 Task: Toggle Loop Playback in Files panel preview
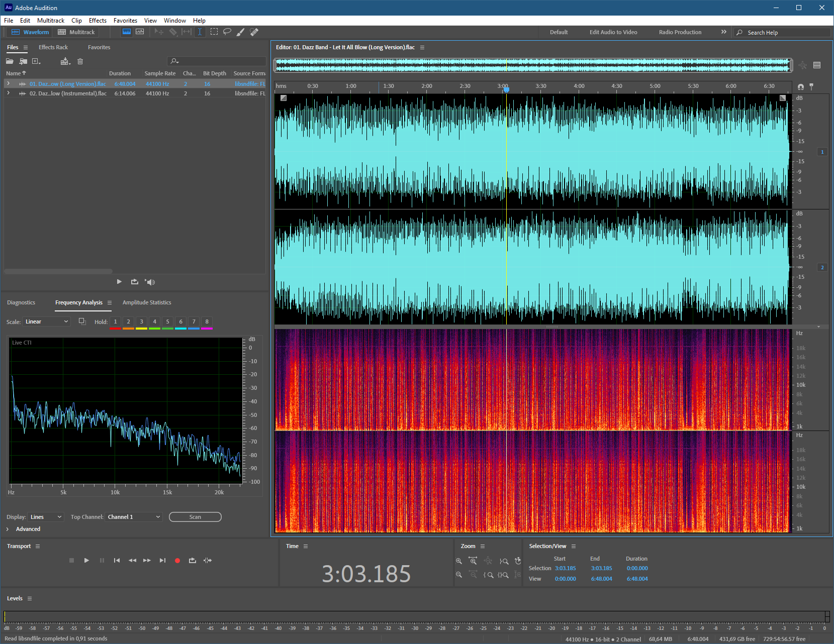tap(134, 282)
